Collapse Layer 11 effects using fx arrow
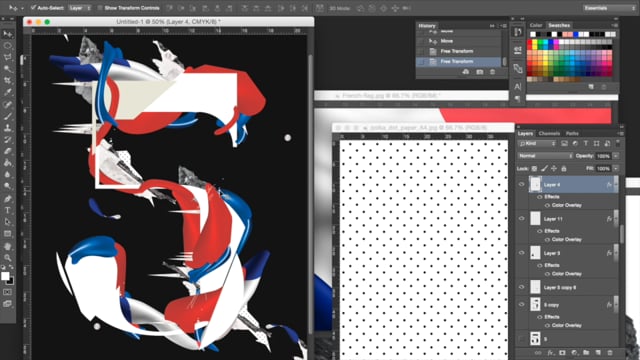Screen dimensions: 640x360 click(616, 219)
